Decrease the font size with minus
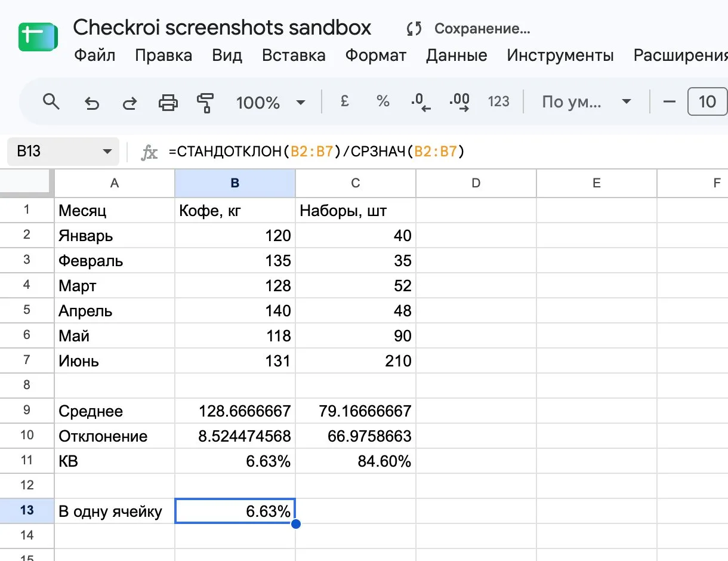 (669, 102)
